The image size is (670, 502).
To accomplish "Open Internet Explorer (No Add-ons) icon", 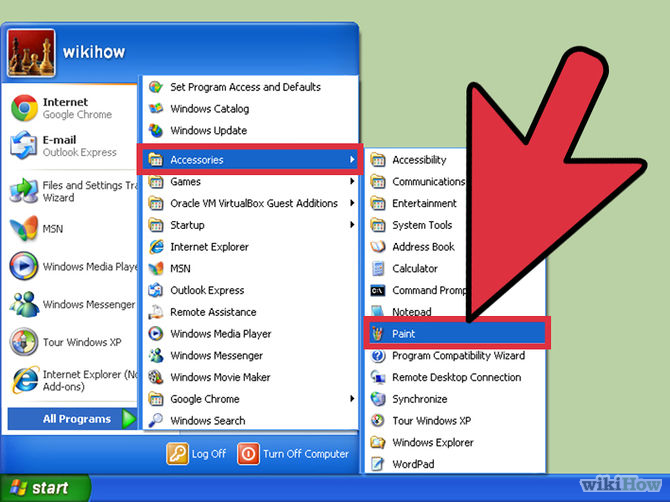I will 24,379.
